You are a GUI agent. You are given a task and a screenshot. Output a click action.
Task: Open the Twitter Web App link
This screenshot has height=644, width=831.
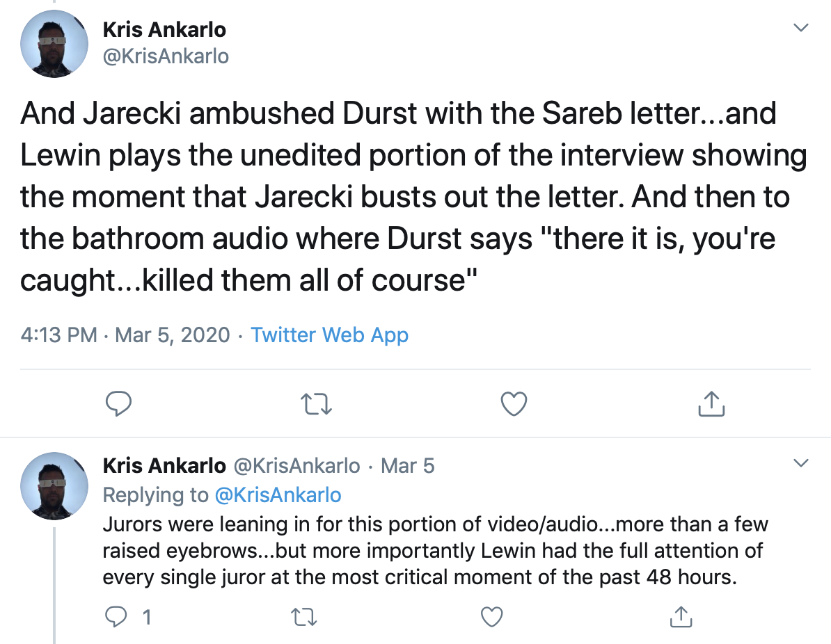[x=329, y=335]
